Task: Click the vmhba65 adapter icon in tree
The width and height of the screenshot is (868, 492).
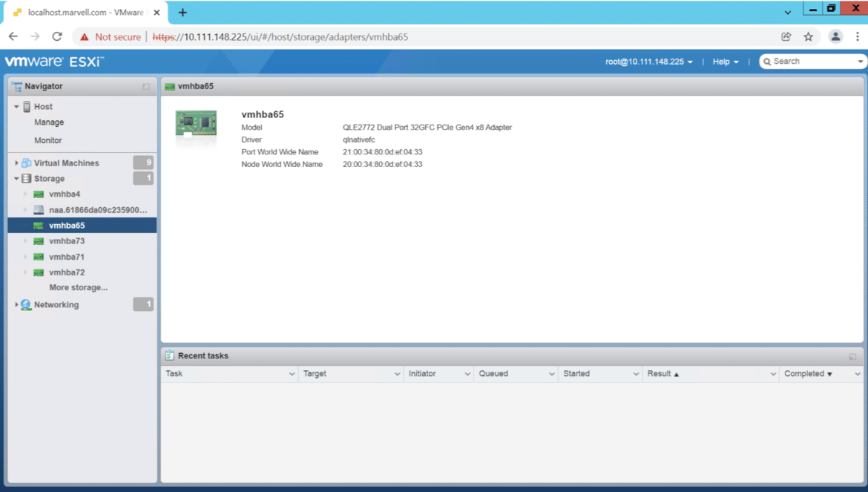Action: [39, 226]
